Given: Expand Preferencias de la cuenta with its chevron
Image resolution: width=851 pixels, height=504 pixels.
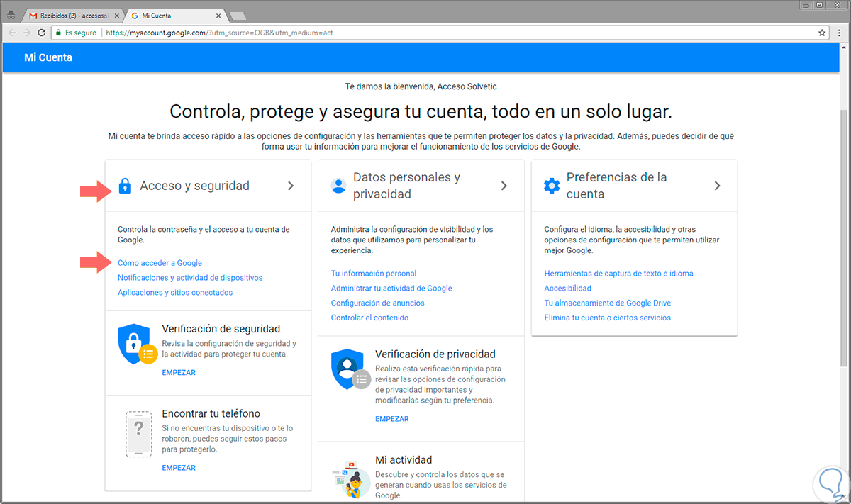Looking at the screenshot, I should (717, 186).
